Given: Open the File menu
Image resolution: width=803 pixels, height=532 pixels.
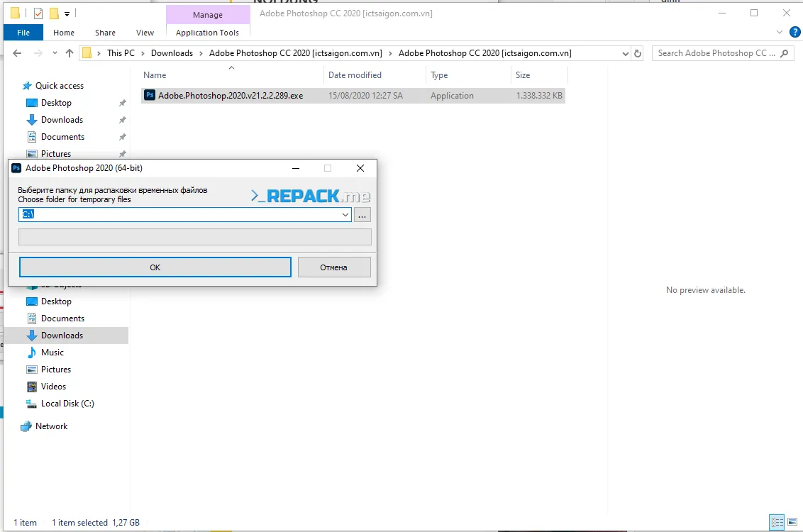Looking at the screenshot, I should pos(23,33).
